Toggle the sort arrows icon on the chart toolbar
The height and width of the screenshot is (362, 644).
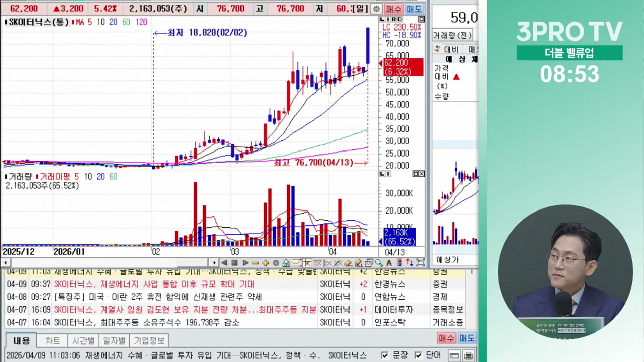[409, 263]
